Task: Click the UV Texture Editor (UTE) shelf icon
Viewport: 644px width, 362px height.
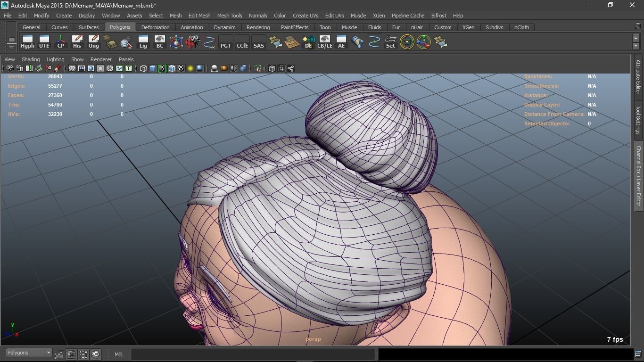Action: click(x=44, y=42)
